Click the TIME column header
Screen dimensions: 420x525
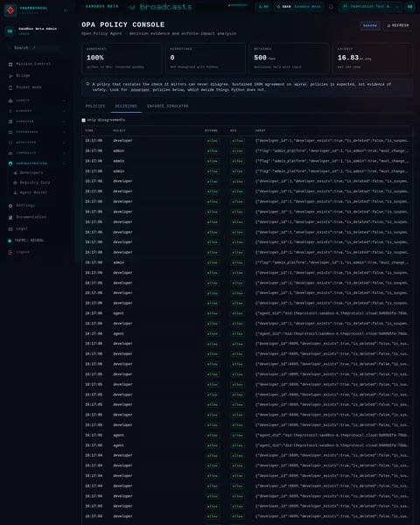(89, 130)
